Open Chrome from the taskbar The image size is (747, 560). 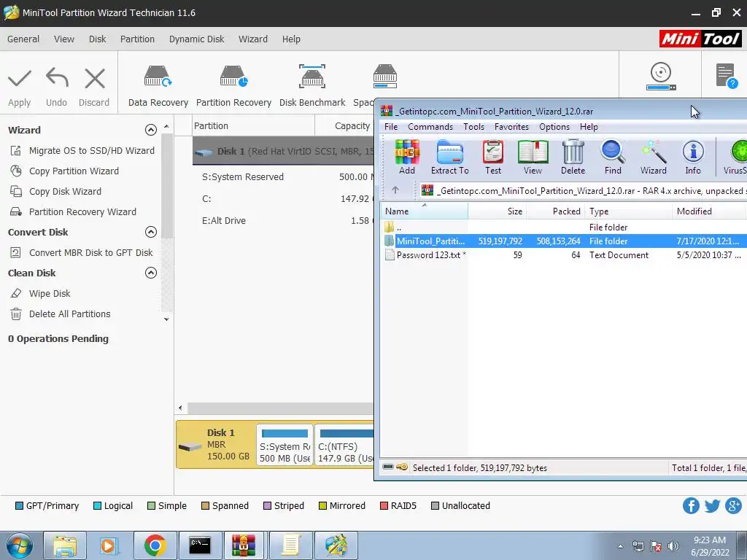coord(155,545)
